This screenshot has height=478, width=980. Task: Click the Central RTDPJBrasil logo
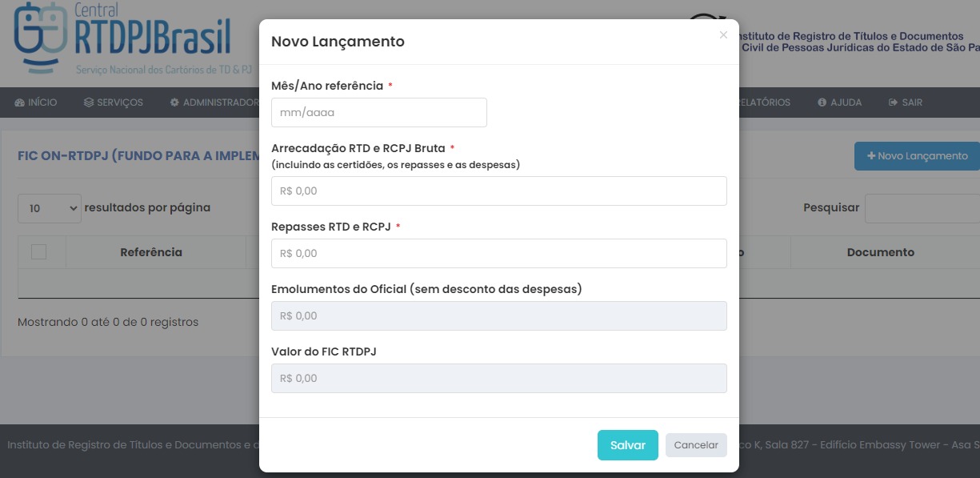[122, 38]
